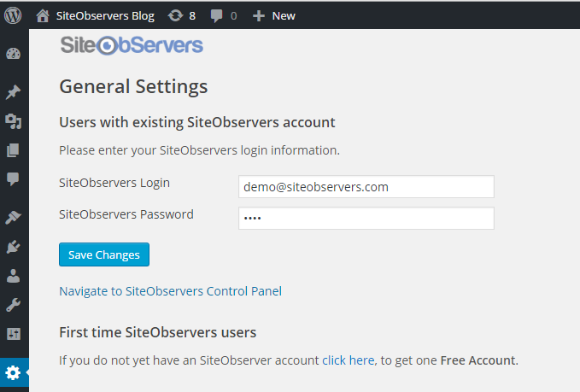This screenshot has height=392, width=580.
Task: Open the Dashboard menu icon
Action: pyautogui.click(x=14, y=55)
